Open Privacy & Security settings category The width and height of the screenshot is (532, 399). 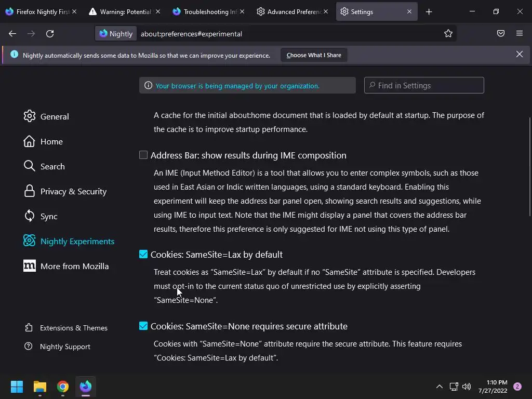[73, 191]
